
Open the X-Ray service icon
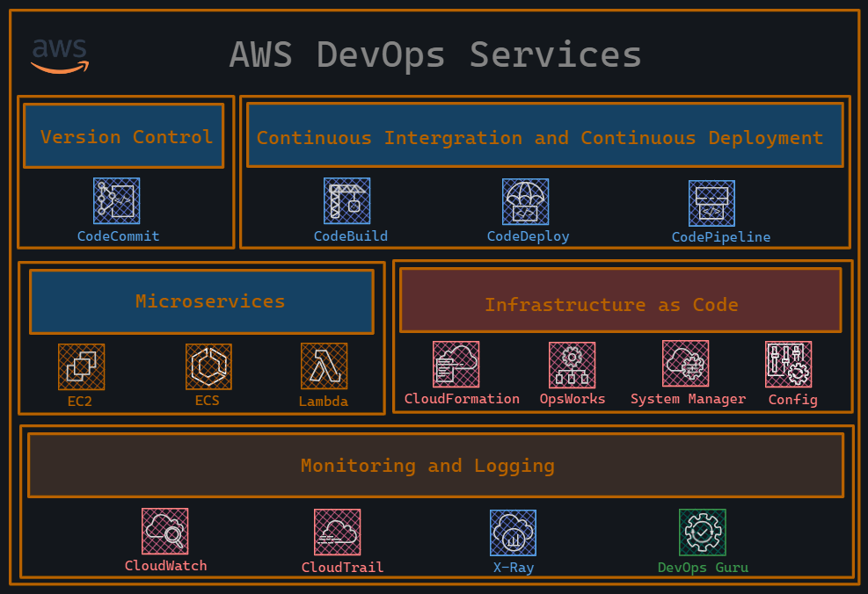coord(513,531)
